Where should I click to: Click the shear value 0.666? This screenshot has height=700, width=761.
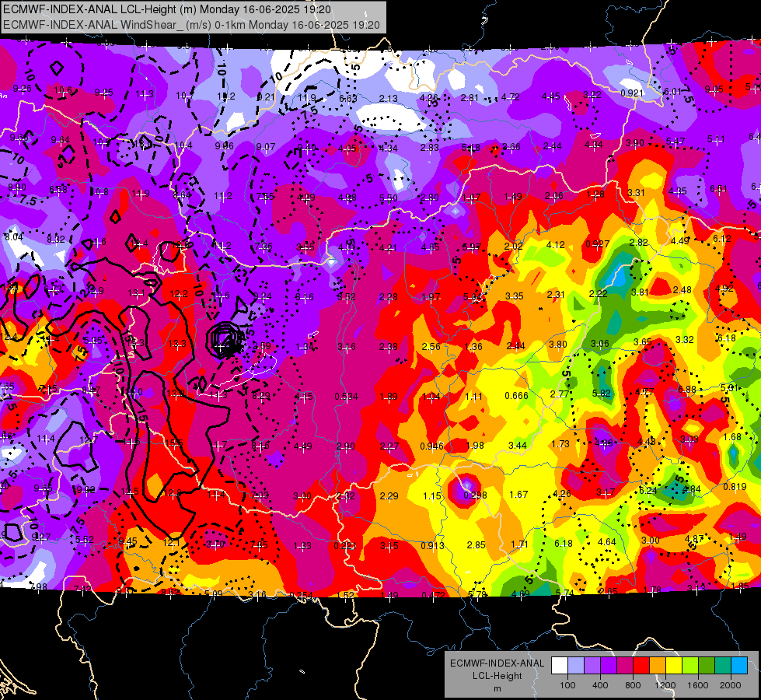[x=516, y=395]
